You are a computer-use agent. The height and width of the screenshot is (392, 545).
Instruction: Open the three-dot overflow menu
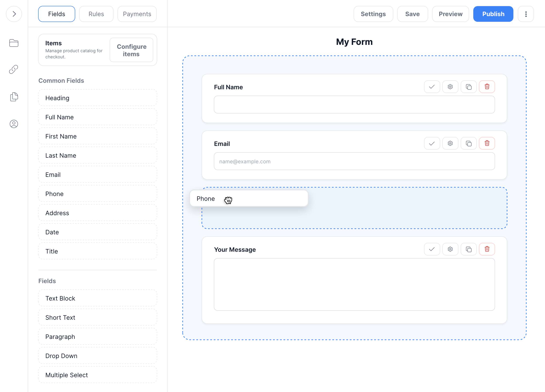point(526,14)
